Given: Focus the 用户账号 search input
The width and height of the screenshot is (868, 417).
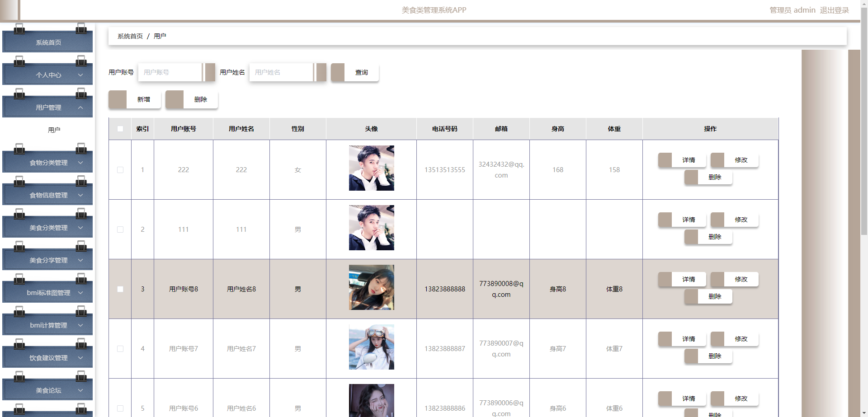Looking at the screenshot, I should [x=170, y=72].
